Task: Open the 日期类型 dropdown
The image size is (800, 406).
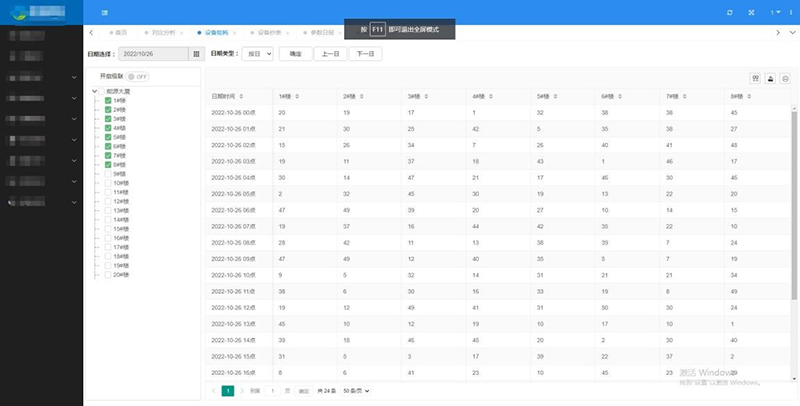Action: pyautogui.click(x=257, y=54)
